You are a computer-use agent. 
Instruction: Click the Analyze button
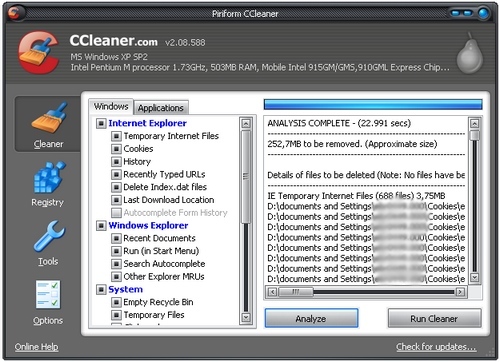311,319
